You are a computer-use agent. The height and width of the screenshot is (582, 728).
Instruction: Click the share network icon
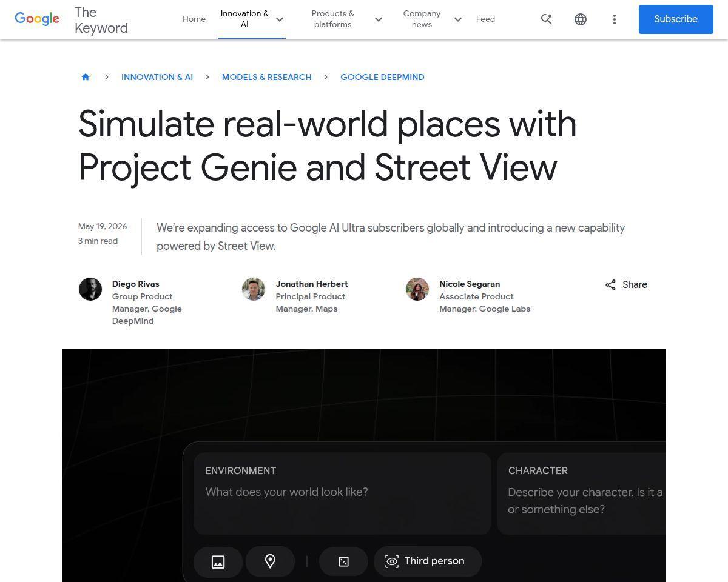pos(611,285)
